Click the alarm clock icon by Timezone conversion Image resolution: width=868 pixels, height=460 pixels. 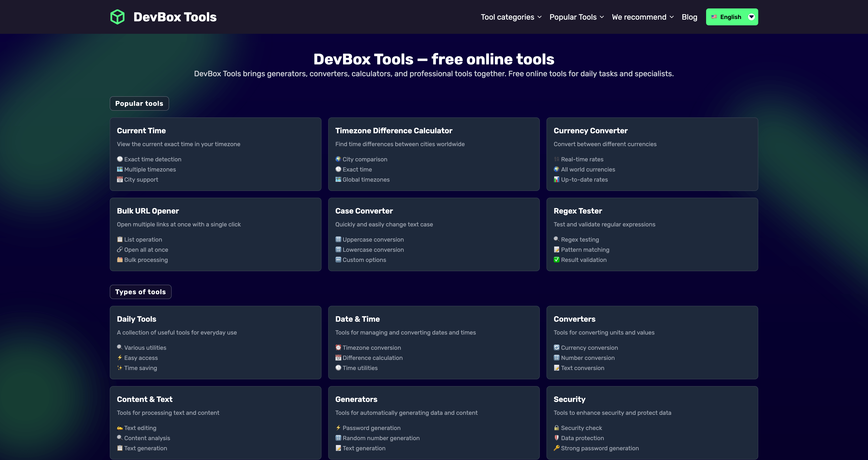coord(338,348)
